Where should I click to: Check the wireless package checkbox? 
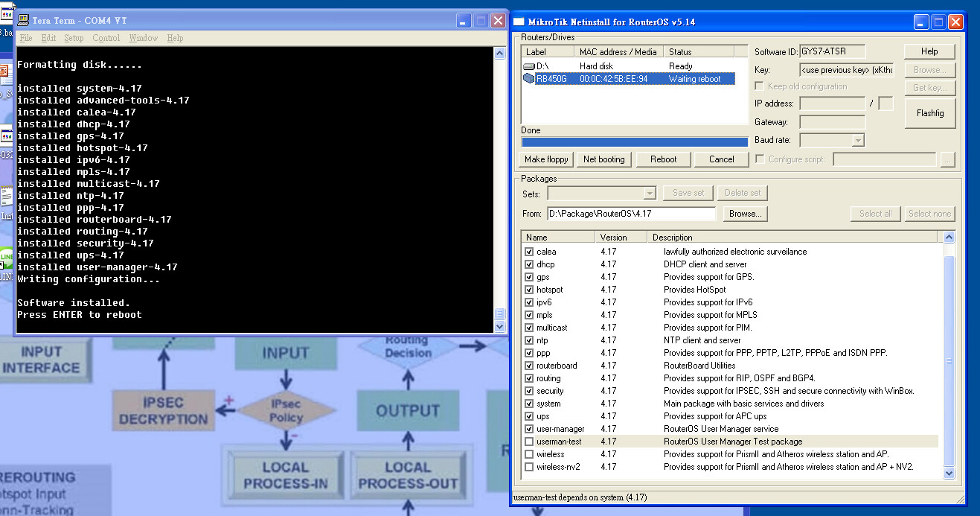(529, 454)
